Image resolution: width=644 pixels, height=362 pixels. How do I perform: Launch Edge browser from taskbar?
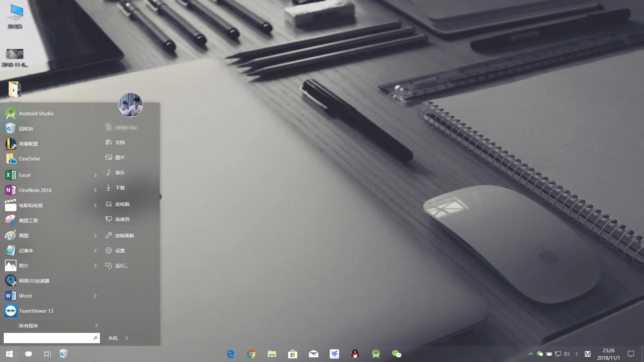pyautogui.click(x=230, y=354)
